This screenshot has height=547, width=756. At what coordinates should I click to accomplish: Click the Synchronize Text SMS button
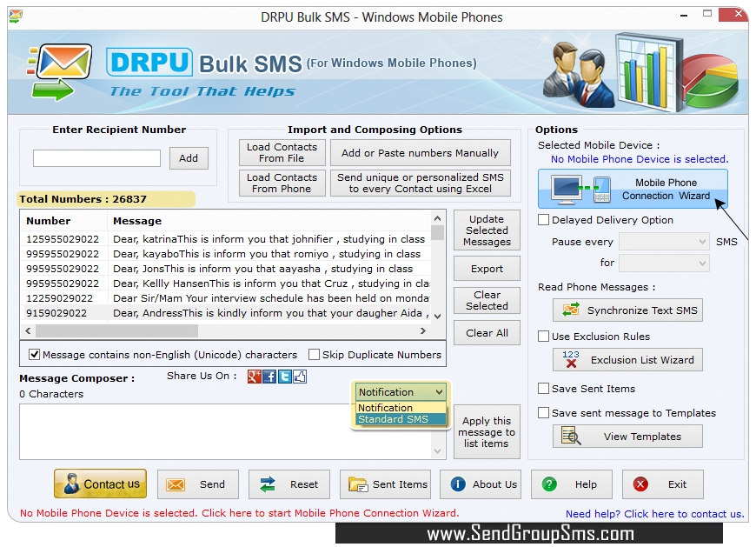point(627,310)
